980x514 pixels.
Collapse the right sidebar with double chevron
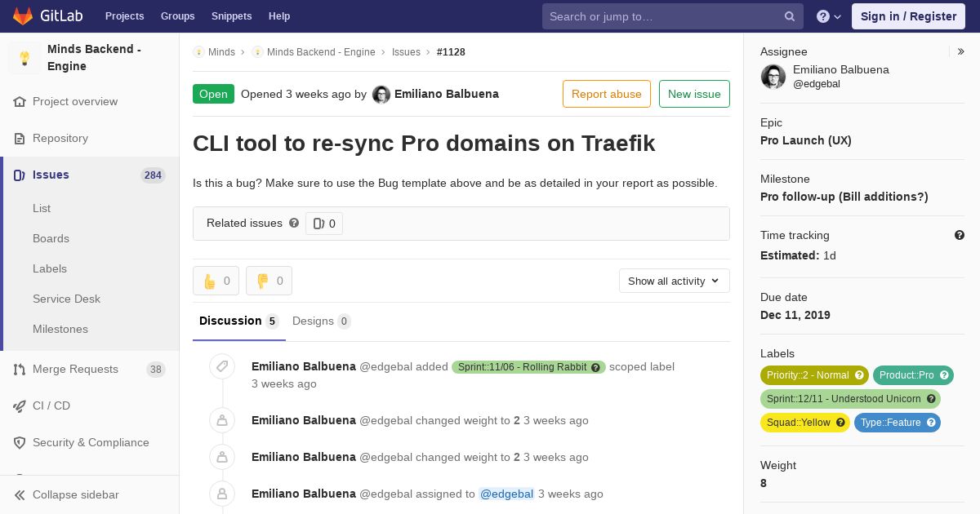pos(961,51)
